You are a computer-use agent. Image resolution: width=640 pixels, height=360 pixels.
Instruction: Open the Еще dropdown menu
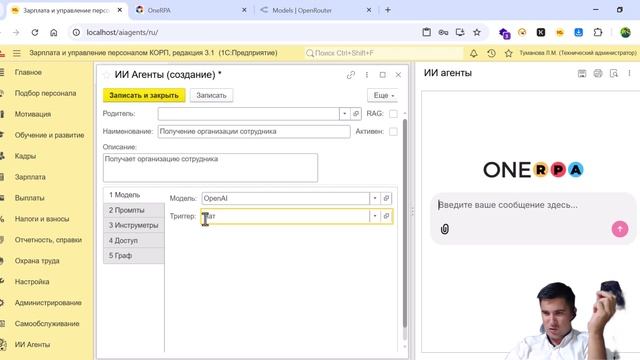click(383, 96)
